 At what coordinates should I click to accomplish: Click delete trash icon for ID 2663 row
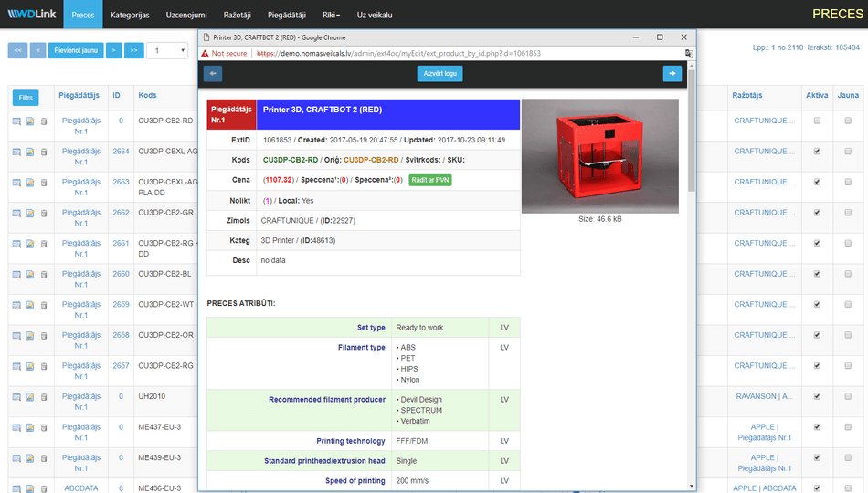click(43, 182)
